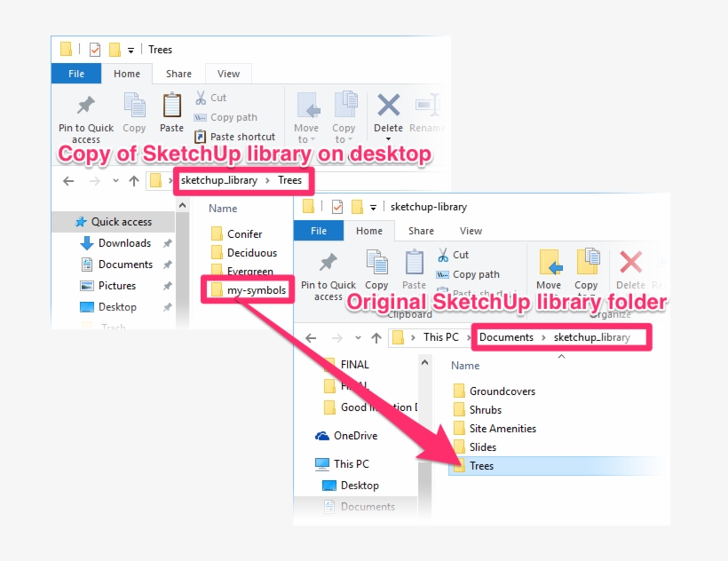The image size is (728, 561).
Task: Open recent locations dropdown in sketchup-library window
Action: pyautogui.click(x=358, y=338)
